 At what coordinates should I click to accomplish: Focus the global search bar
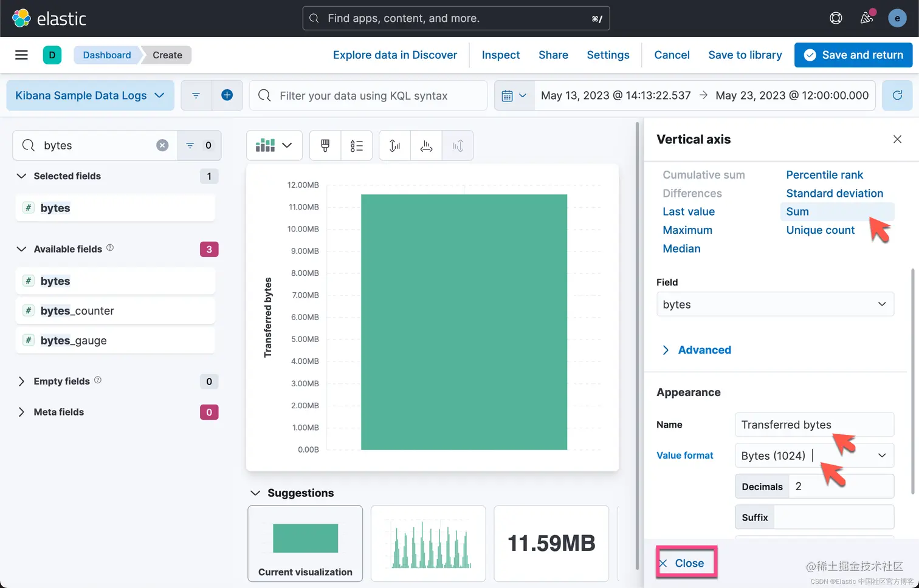tap(456, 18)
